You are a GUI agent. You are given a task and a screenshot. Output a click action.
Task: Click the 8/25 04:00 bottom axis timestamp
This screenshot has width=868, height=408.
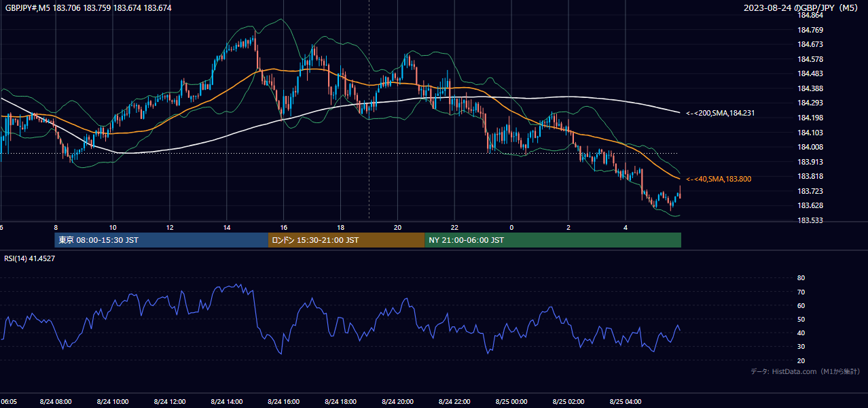click(x=626, y=401)
